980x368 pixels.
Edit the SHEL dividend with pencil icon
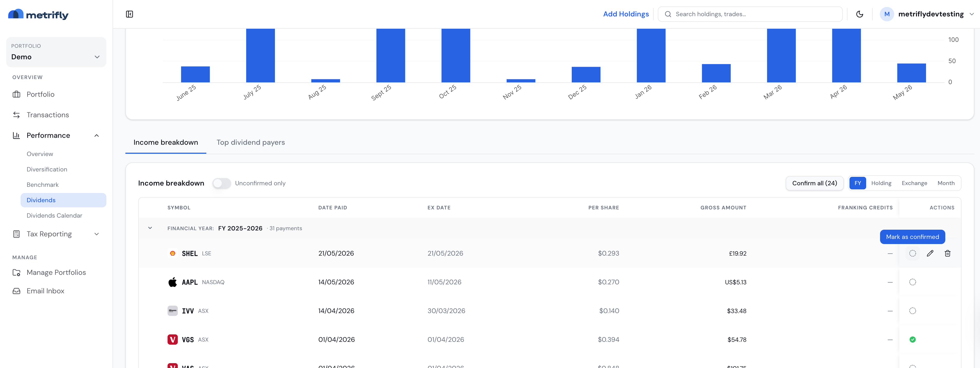(930, 253)
